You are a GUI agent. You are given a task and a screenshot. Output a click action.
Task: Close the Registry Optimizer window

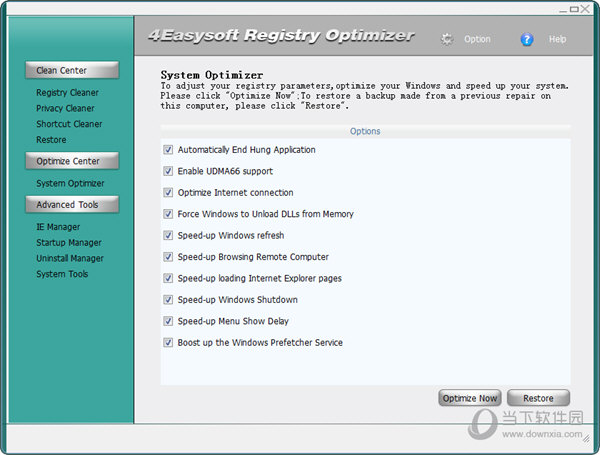(585, 9)
